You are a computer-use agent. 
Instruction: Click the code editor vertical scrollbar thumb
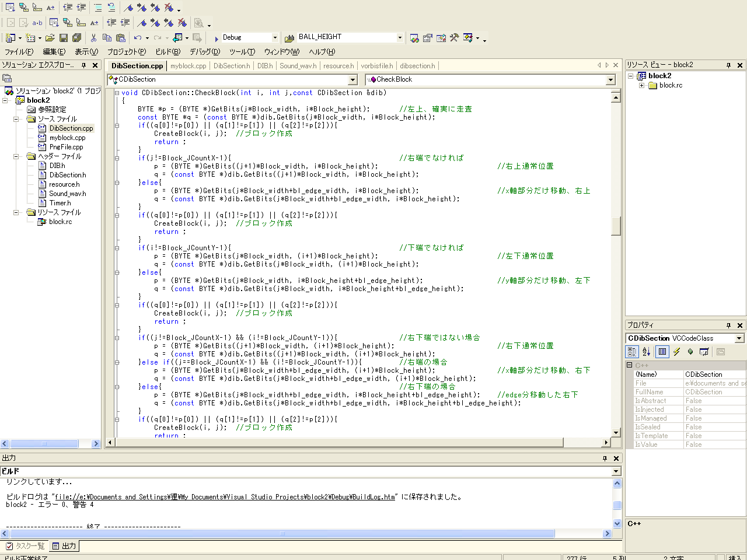(x=616, y=226)
